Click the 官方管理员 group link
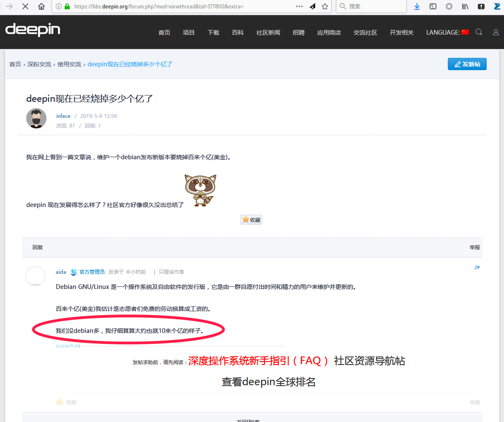This screenshot has height=422, width=504. (92, 272)
